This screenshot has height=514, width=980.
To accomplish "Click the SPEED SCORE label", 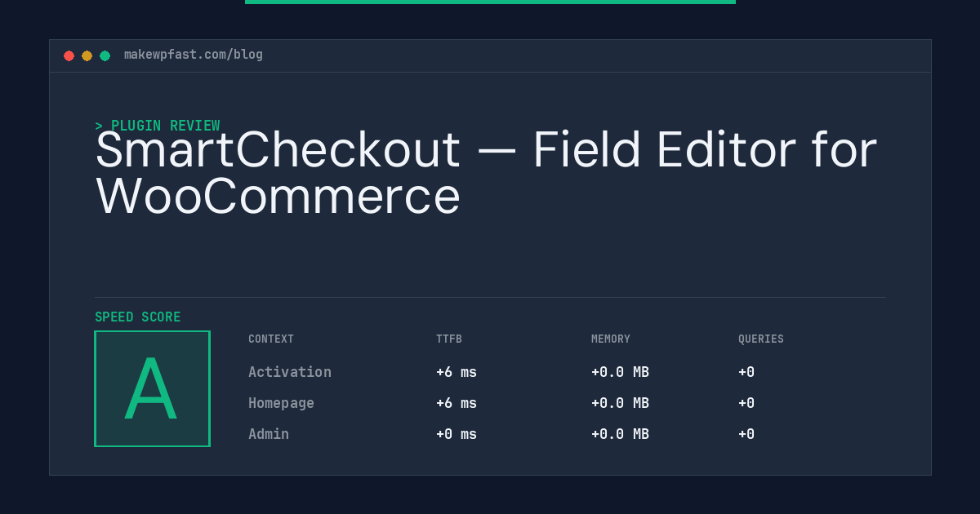I will coord(138,317).
